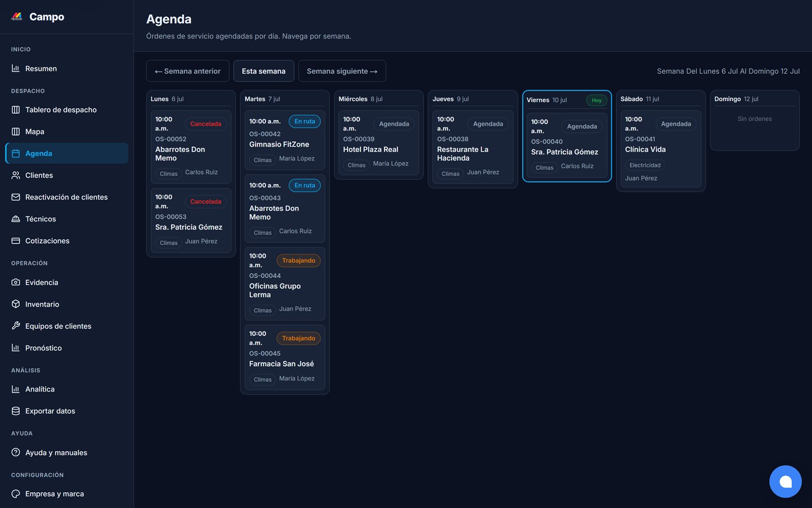Click the Inventario box icon

pyautogui.click(x=16, y=304)
